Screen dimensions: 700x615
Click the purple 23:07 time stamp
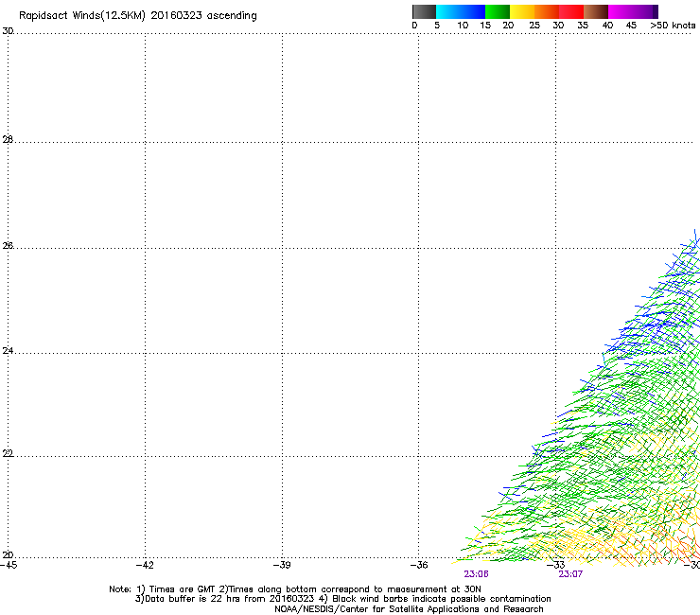[x=570, y=574]
